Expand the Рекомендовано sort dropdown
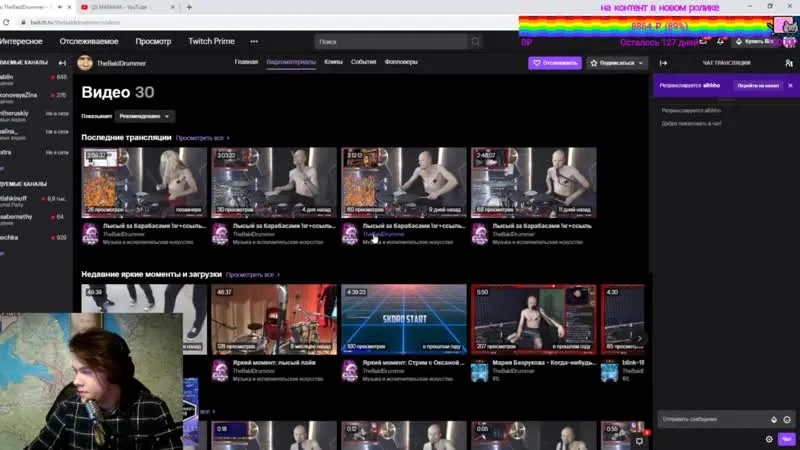Screen dimensions: 800x450 pos(144,116)
